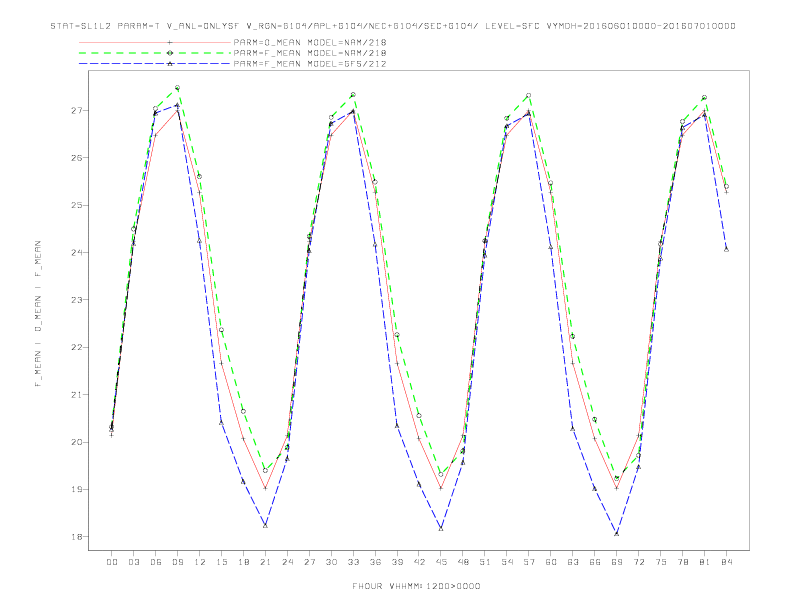
Task: Click the plus marker on red legend line
Action: click(x=170, y=43)
